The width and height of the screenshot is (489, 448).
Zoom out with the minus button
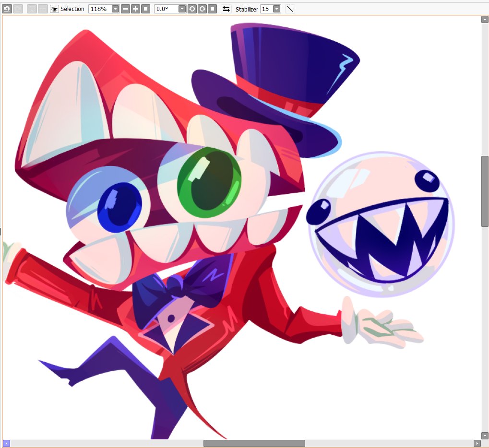point(125,9)
